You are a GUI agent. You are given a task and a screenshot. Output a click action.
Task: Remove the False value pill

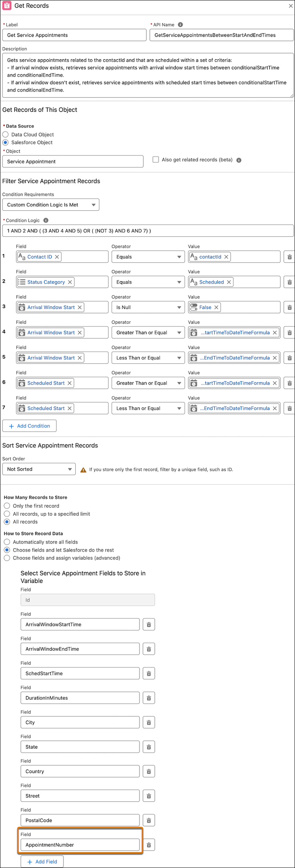pos(216,307)
